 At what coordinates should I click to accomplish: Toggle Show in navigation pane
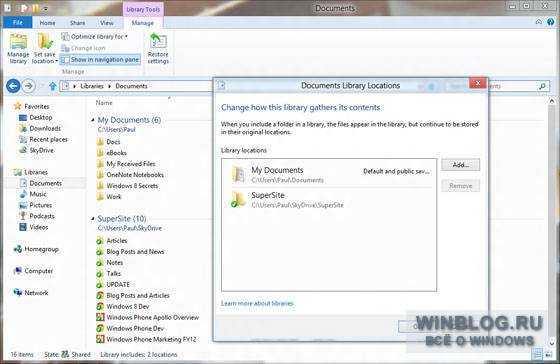pos(100,60)
